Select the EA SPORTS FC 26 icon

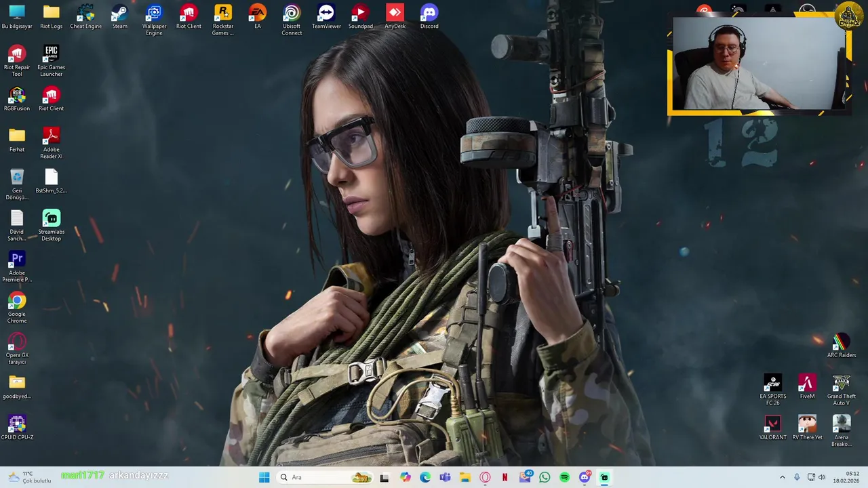[x=772, y=390]
